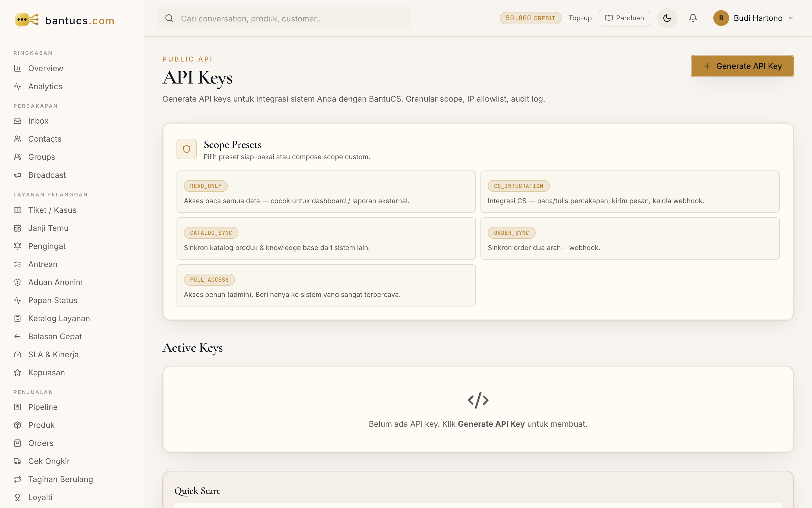812x508 pixels.
Task: Click the 50.000 CREDIT badge
Action: pyautogui.click(x=530, y=18)
